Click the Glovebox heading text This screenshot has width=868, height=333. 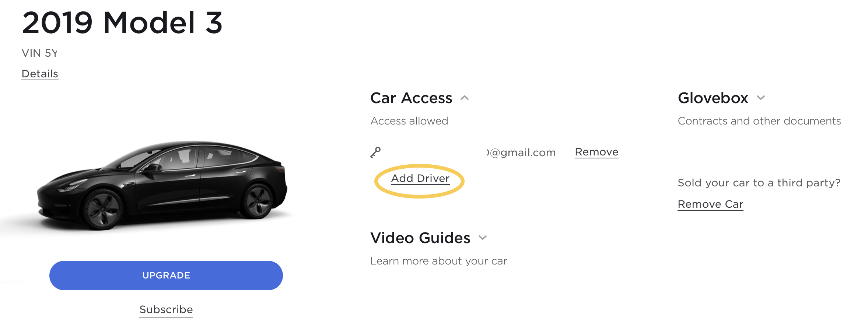pos(713,98)
